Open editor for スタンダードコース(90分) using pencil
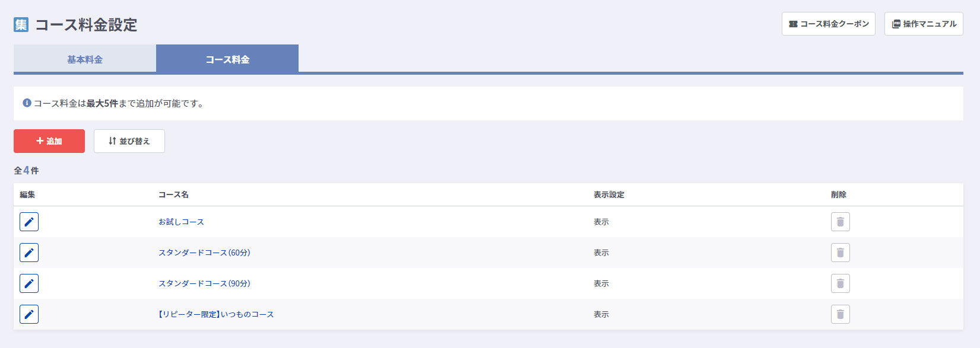The width and height of the screenshot is (980, 348). pyautogui.click(x=29, y=283)
